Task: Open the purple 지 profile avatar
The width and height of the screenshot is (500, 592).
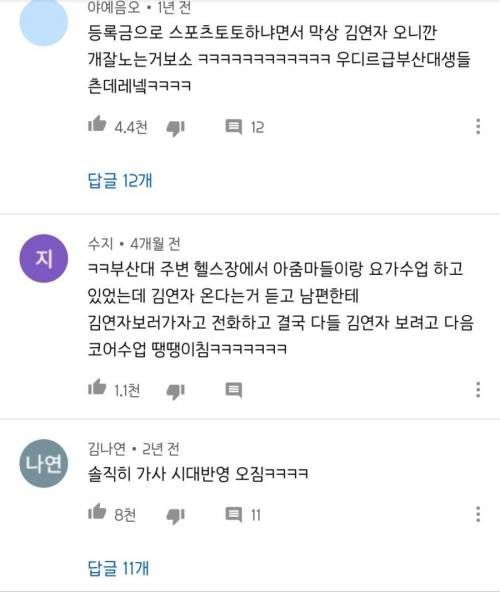Action: click(44, 258)
